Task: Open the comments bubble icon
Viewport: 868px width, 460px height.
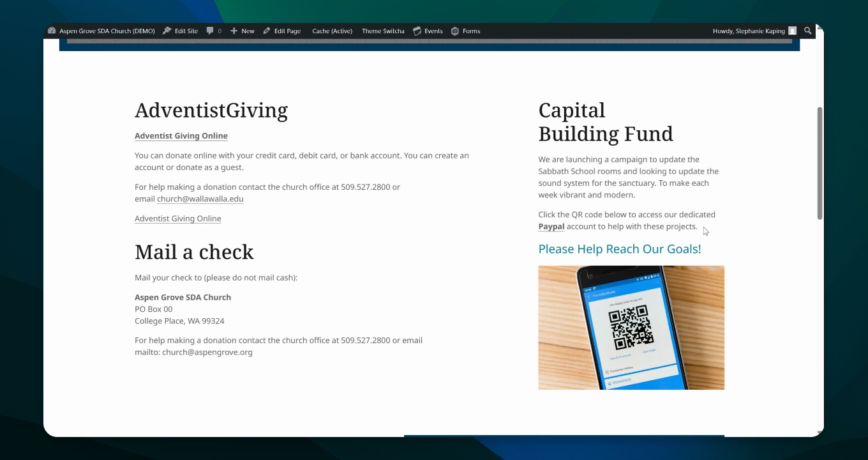Action: pyautogui.click(x=210, y=31)
